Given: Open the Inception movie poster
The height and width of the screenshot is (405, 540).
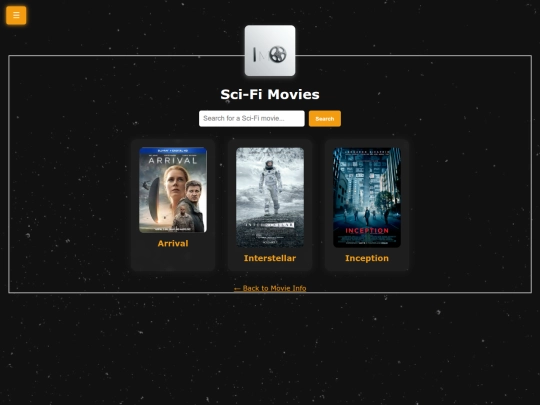Looking at the screenshot, I should click(x=367, y=197).
